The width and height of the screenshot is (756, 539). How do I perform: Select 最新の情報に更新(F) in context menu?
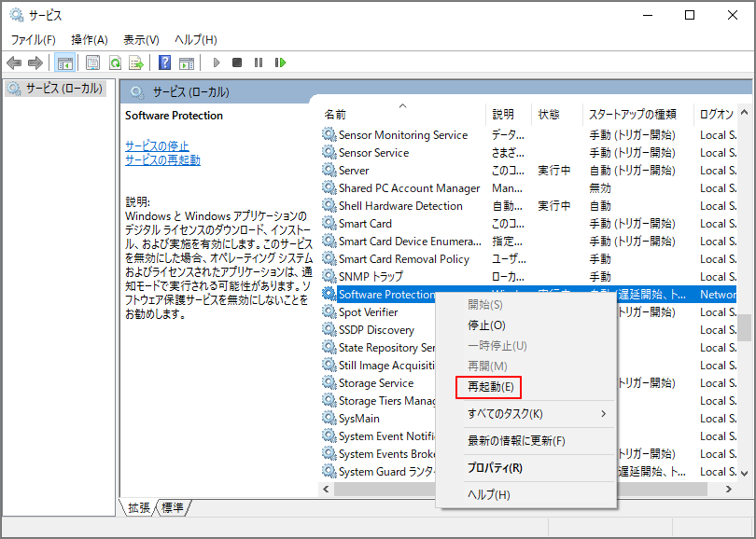pos(526,441)
